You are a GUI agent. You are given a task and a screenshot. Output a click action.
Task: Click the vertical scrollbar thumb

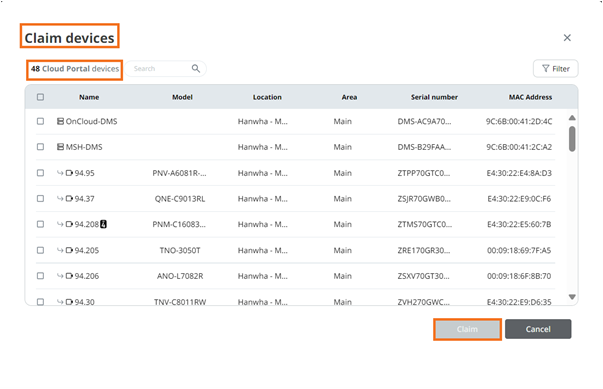572,139
